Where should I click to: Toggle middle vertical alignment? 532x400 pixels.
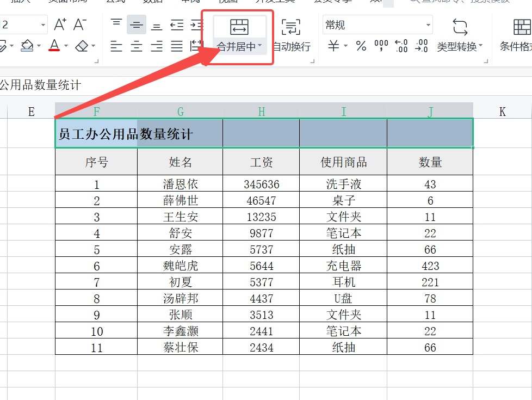coord(137,24)
